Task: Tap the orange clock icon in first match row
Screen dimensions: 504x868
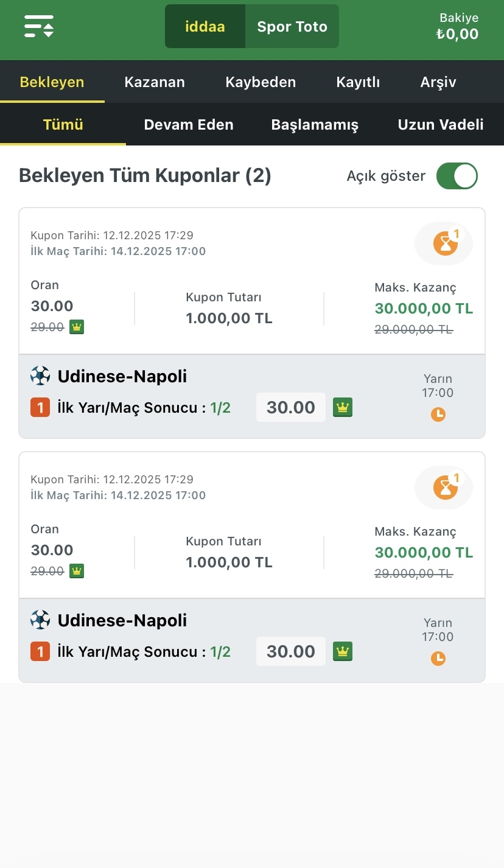Action: [x=438, y=415]
